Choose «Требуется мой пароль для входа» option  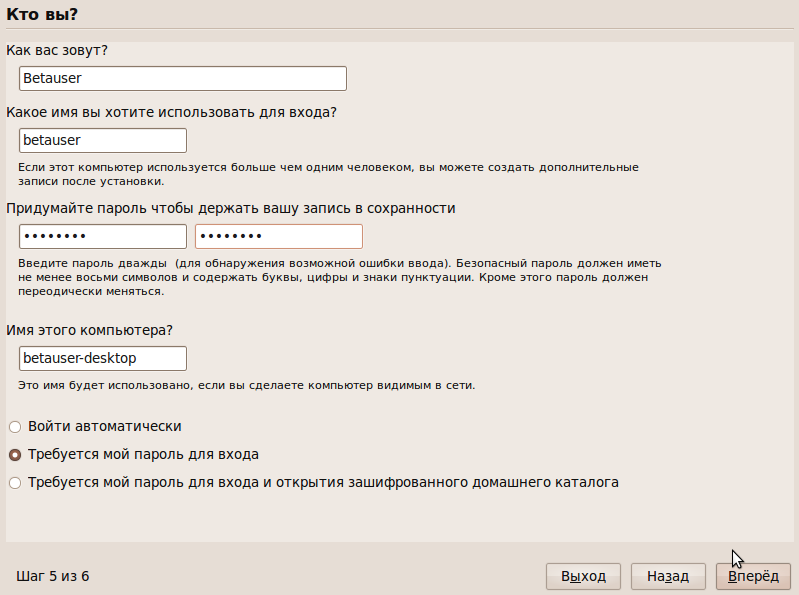pos(134,454)
